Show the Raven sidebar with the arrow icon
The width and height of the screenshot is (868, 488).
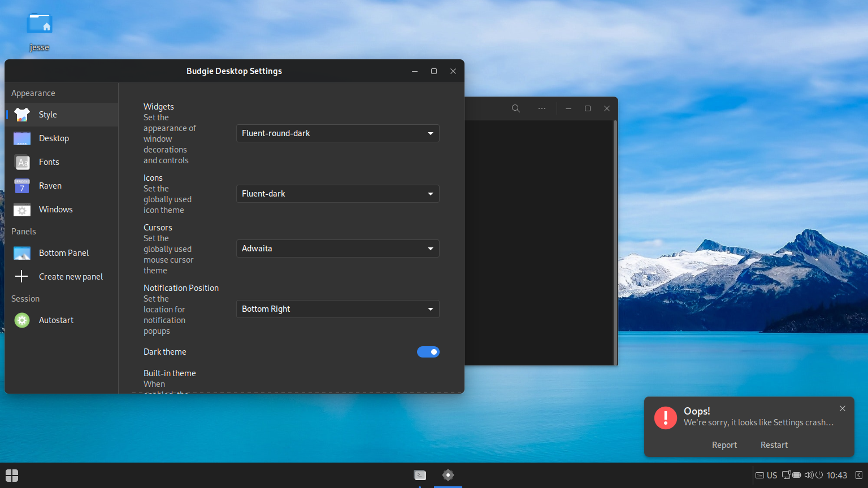click(859, 476)
